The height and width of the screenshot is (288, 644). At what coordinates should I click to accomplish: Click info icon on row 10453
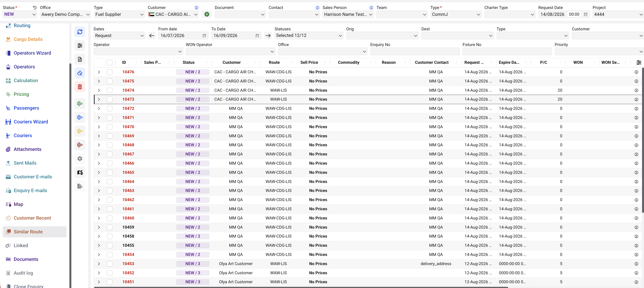(x=636, y=264)
